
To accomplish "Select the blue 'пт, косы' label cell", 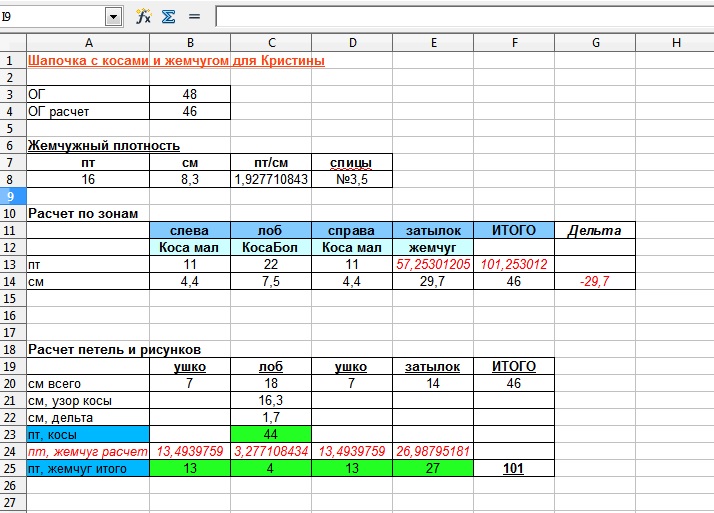I will pyautogui.click(x=88, y=434).
